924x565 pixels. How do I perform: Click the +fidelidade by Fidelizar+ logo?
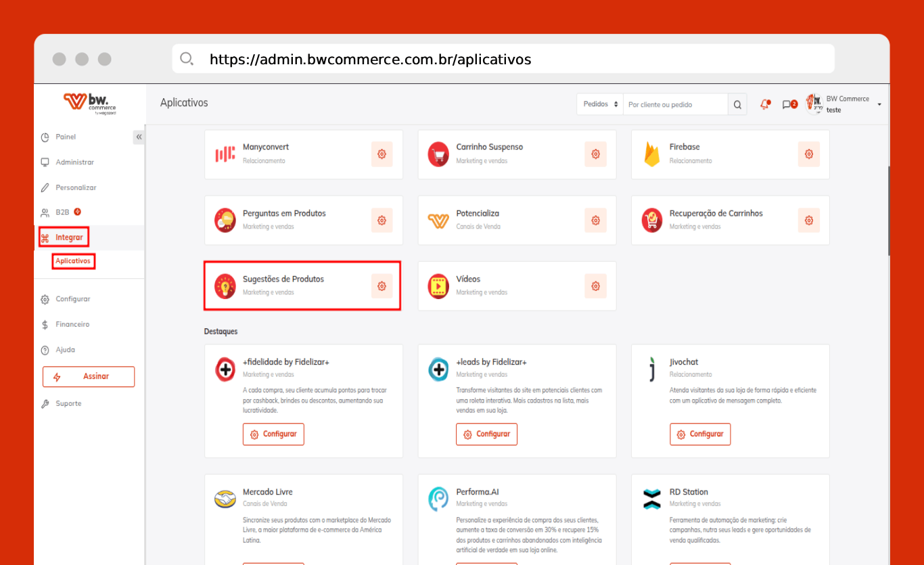225,369
